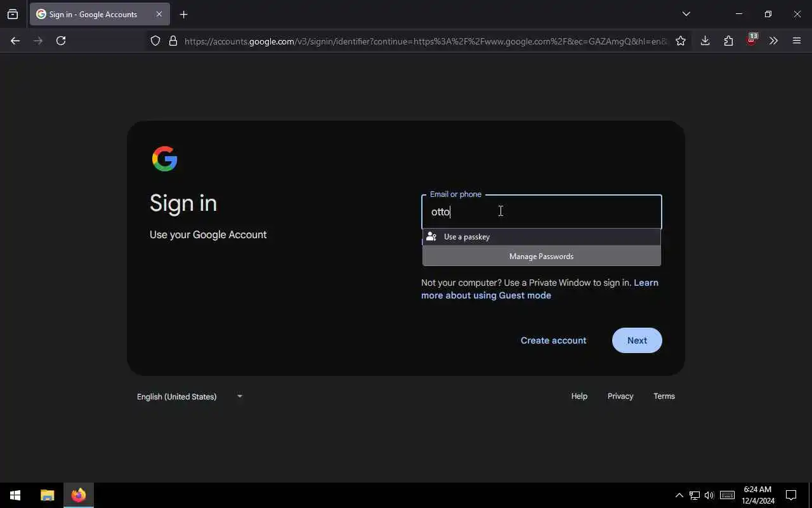The image size is (812, 508).
Task: Go back to previous page
Action: (x=15, y=41)
